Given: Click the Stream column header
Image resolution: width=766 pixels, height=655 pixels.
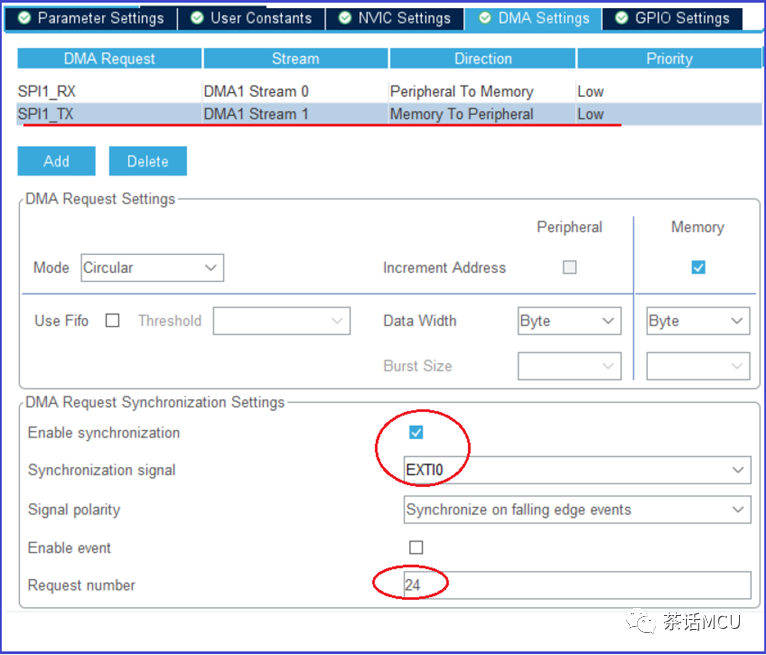Looking at the screenshot, I should point(296,59).
